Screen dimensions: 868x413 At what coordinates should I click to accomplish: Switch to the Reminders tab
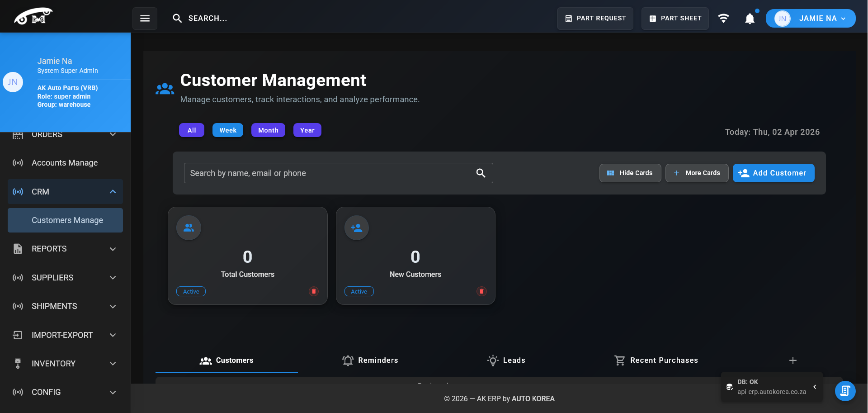370,361
